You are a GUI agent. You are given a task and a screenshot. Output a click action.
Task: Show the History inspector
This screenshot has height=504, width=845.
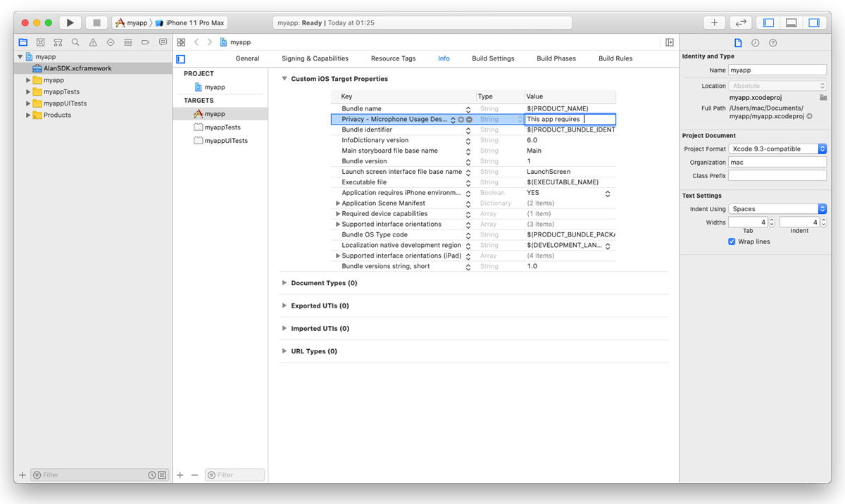755,43
